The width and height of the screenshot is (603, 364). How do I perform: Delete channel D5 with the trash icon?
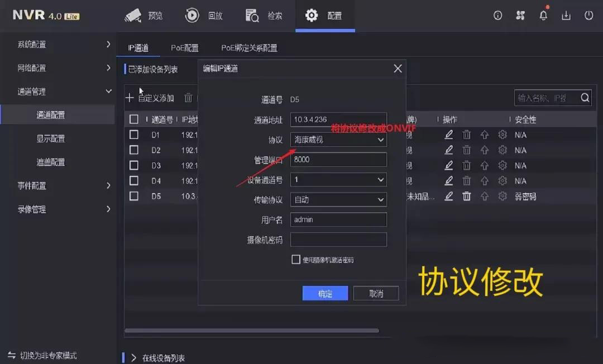[x=467, y=197]
